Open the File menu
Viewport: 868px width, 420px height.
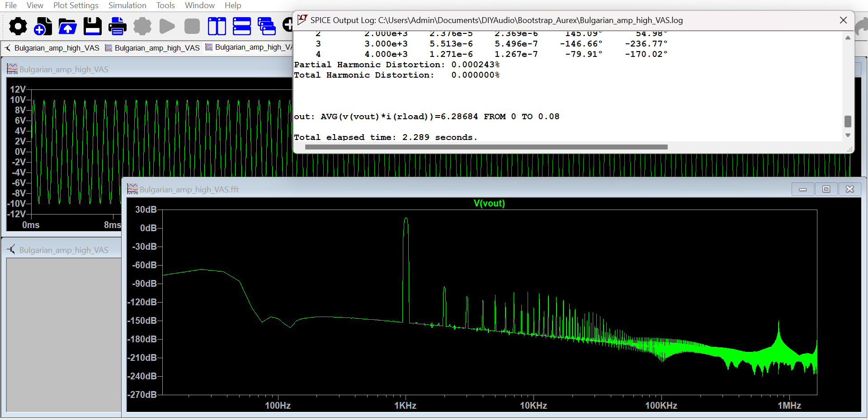[x=11, y=5]
